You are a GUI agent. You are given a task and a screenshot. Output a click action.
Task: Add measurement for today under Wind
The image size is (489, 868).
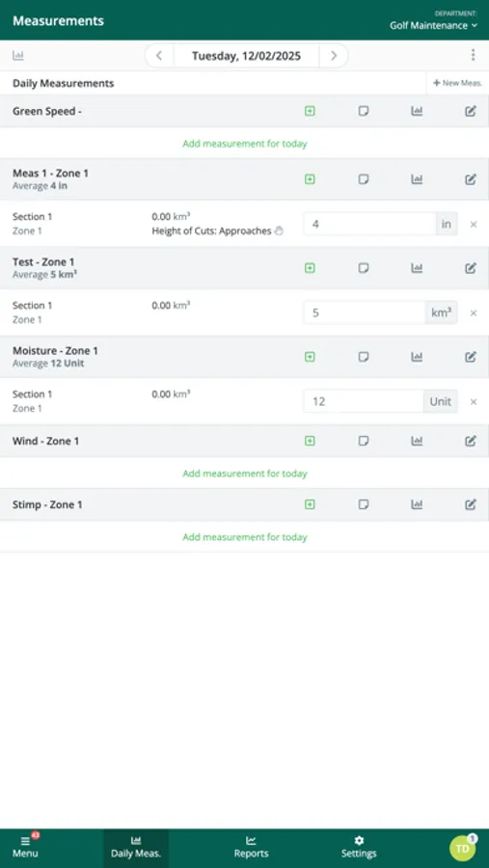(245, 474)
